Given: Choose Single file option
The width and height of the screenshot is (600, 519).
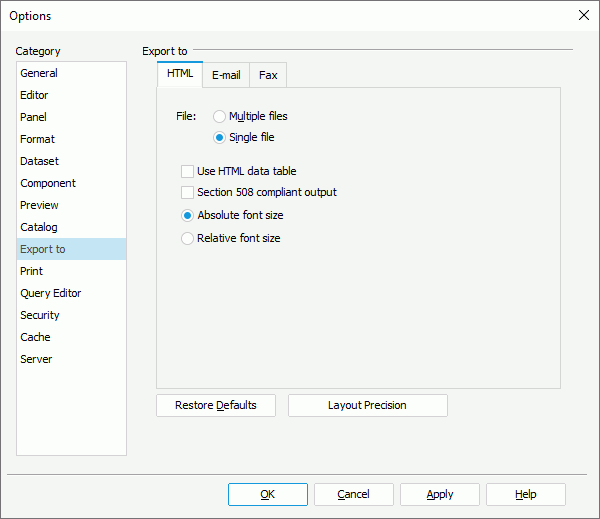Looking at the screenshot, I should point(244,137).
